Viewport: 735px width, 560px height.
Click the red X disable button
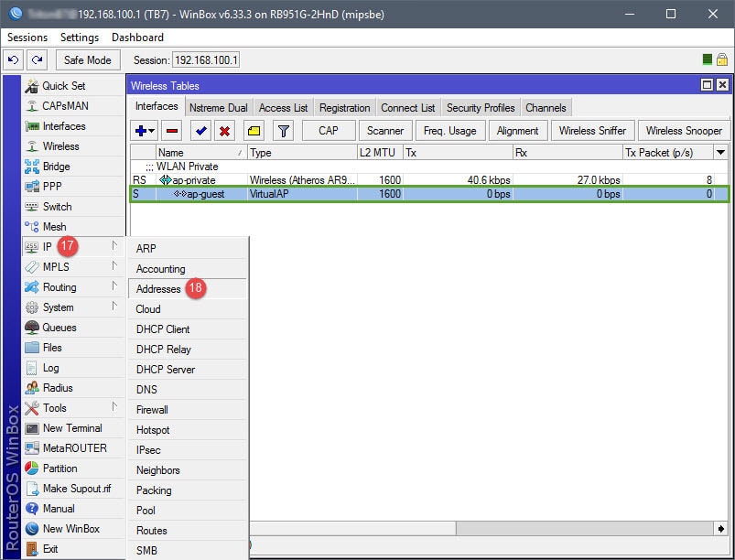point(224,131)
